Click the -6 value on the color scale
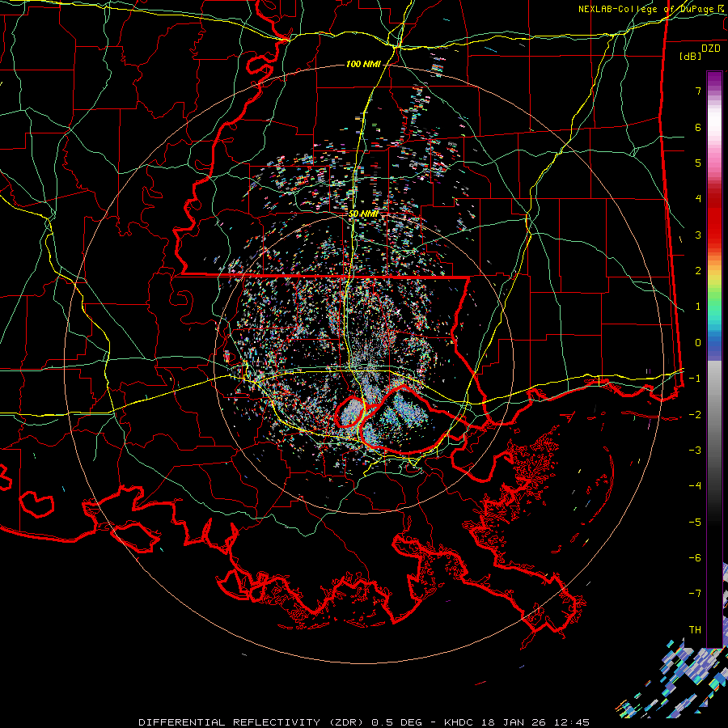 695,558
